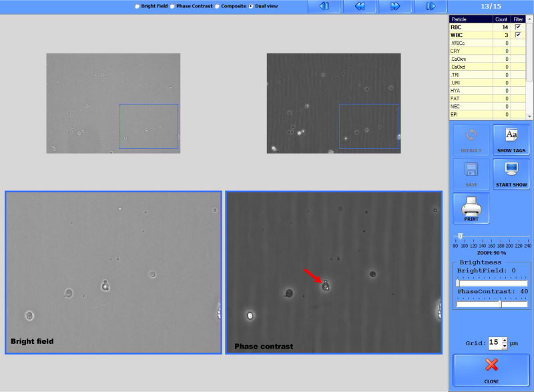Viewport: 534px width, 392px height.
Task: Start the slide show
Action: (511, 174)
